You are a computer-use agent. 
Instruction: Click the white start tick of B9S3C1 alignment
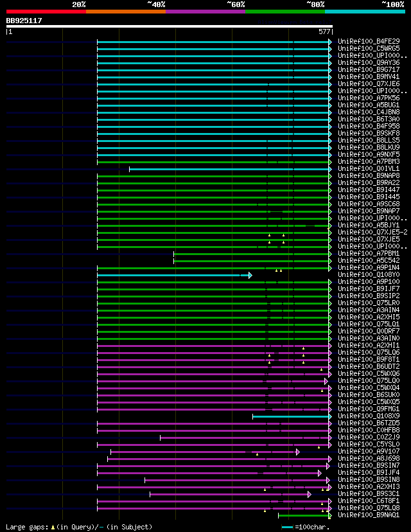[x=150, y=494]
